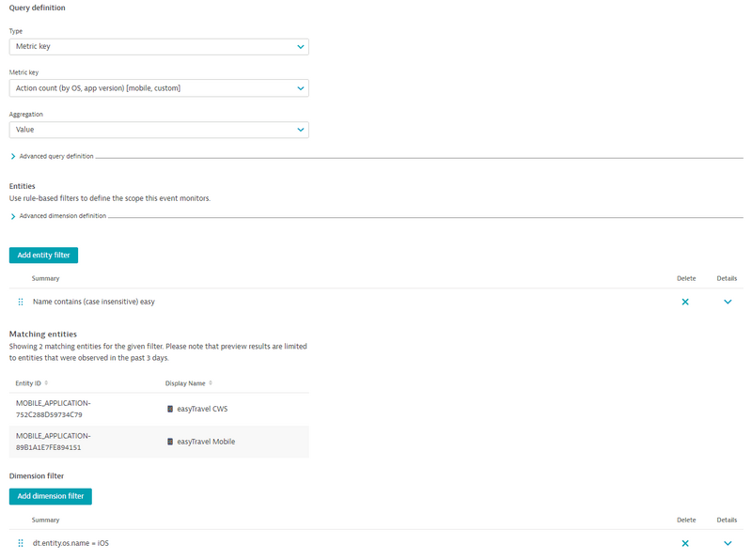Image resolution: width=752 pixels, height=560 pixels.
Task: Delete the dt.entity.os.name = iOS filter
Action: click(684, 543)
